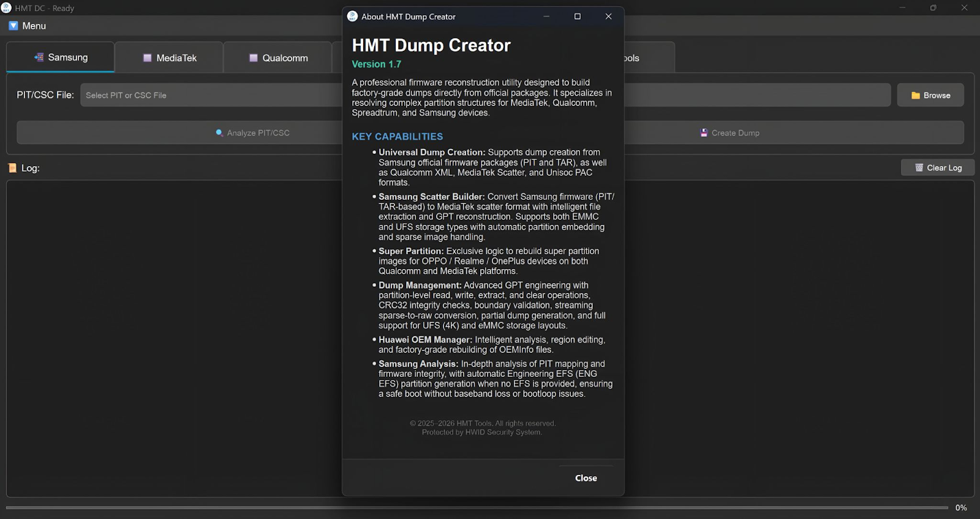The width and height of the screenshot is (980, 519).
Task: Click the Samsung tab's phone icon
Action: 39,57
